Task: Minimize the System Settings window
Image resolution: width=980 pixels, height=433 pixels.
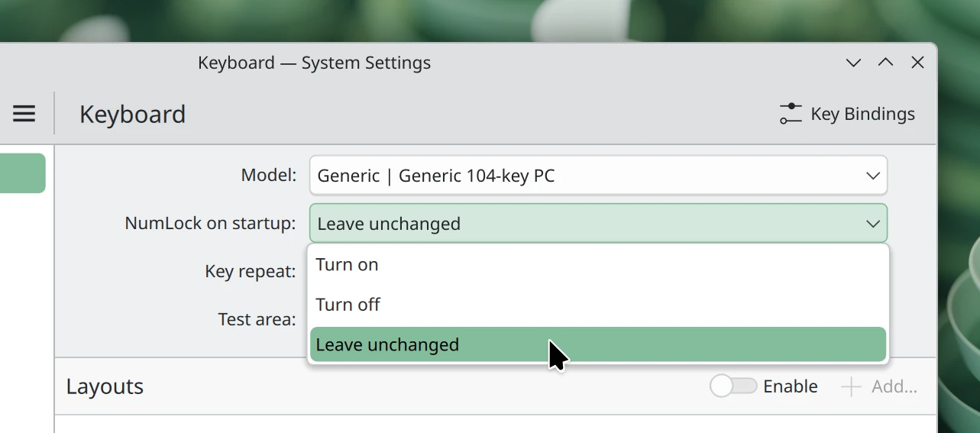Action: [853, 63]
